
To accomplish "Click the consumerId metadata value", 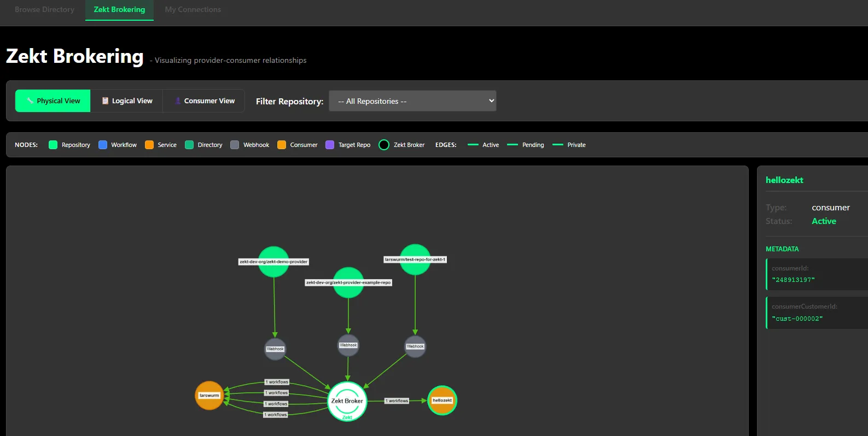I will pos(793,280).
